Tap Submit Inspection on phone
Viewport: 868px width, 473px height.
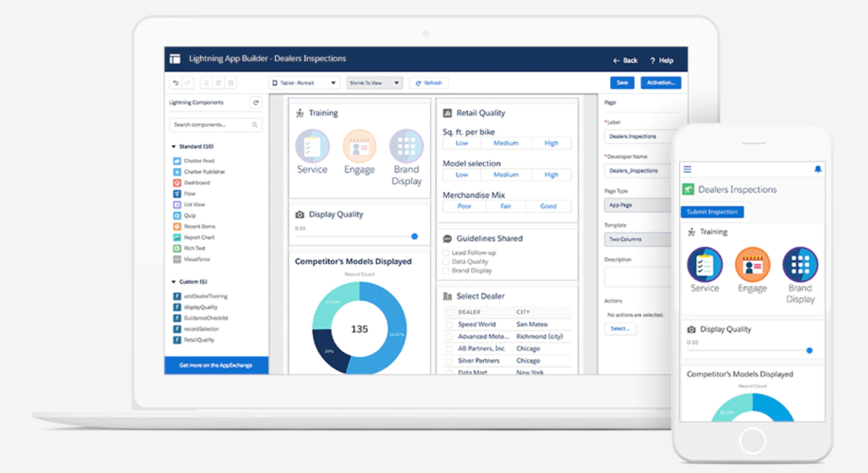coord(712,212)
